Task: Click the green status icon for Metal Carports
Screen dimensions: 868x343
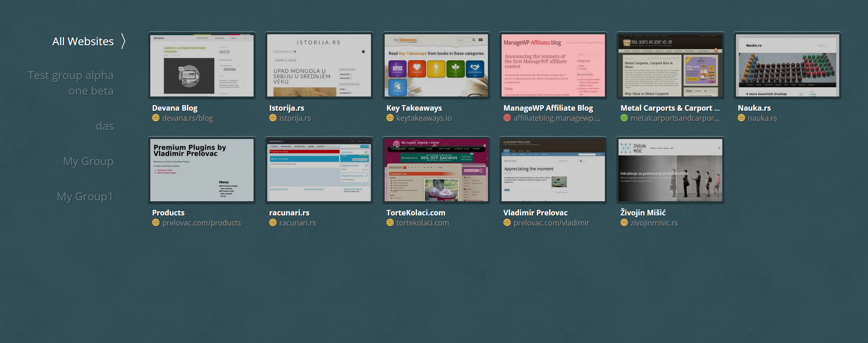Action: click(624, 118)
